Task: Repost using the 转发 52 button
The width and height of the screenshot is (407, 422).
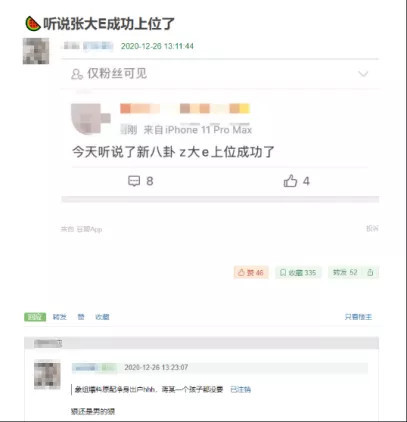Action: pos(345,272)
